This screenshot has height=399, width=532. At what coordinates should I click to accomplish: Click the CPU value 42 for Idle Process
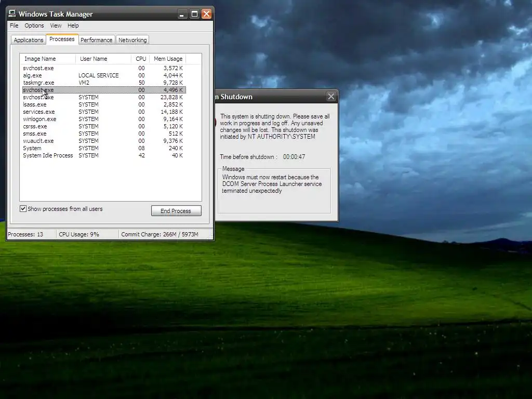coord(141,155)
